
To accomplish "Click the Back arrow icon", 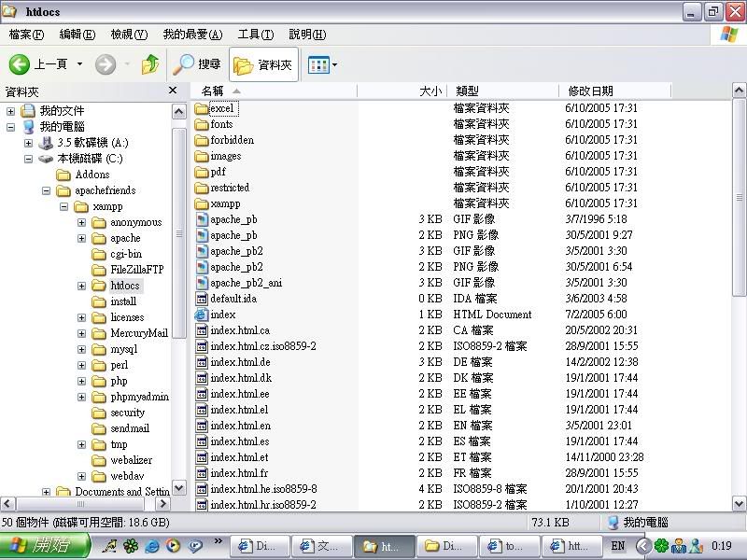I will 20,64.
